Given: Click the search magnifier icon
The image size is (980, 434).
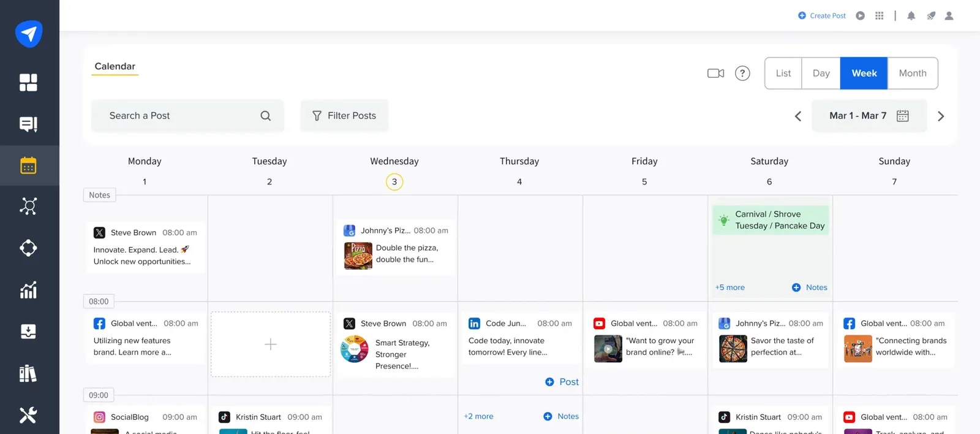Looking at the screenshot, I should pyautogui.click(x=265, y=116).
